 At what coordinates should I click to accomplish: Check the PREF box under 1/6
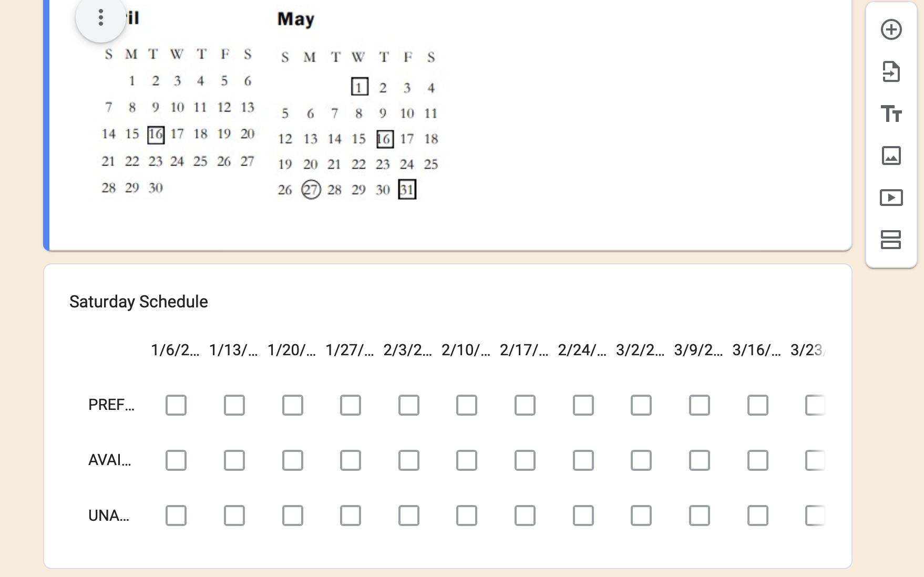[176, 405]
